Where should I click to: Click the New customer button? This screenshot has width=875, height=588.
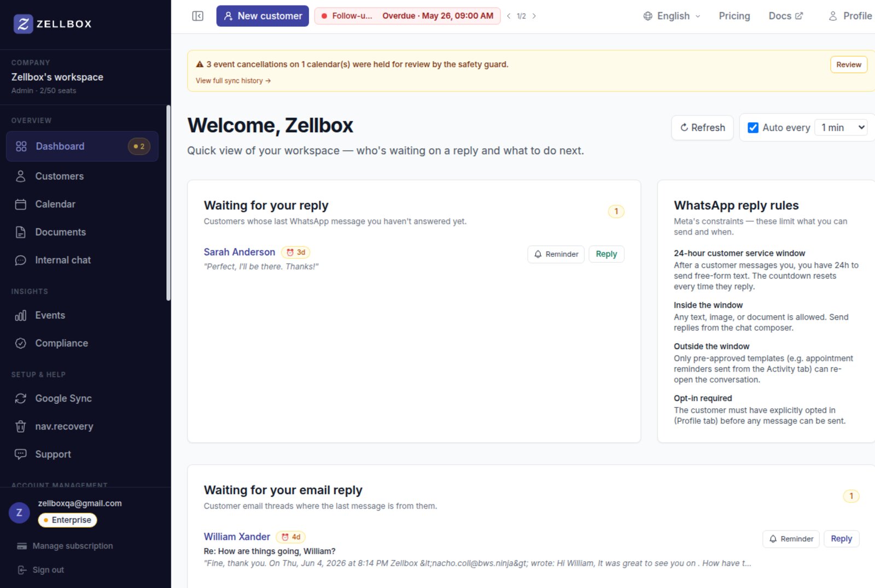pyautogui.click(x=262, y=16)
